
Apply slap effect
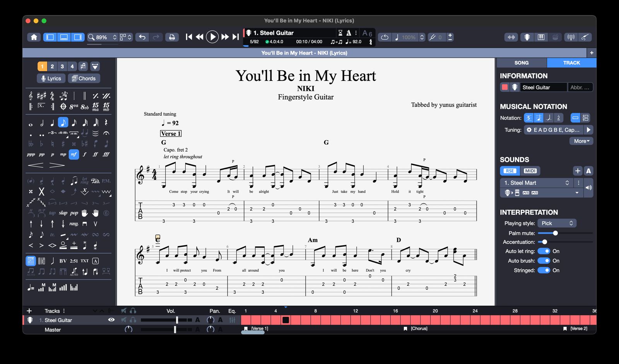click(63, 213)
